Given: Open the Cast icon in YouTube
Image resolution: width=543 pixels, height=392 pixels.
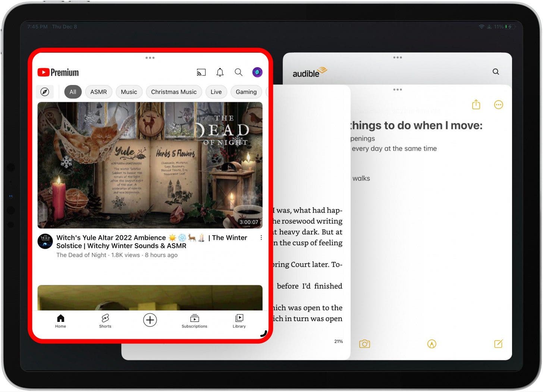Looking at the screenshot, I should pos(201,72).
